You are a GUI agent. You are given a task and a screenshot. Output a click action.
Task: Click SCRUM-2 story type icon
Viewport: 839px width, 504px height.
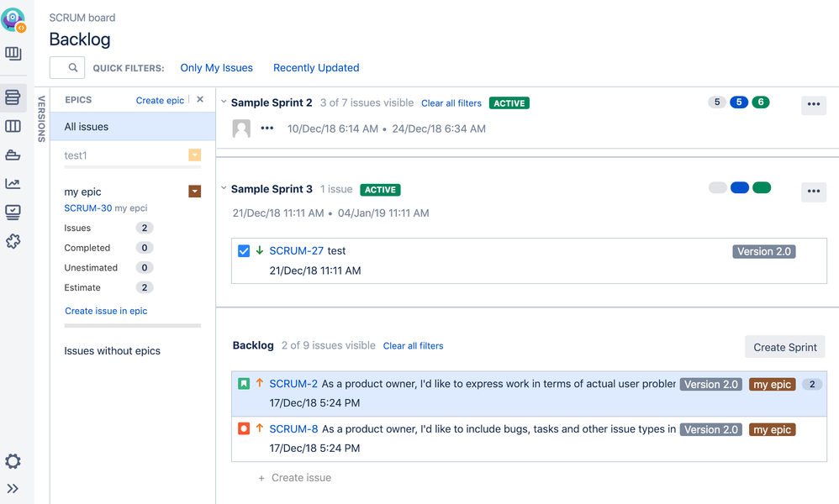244,384
